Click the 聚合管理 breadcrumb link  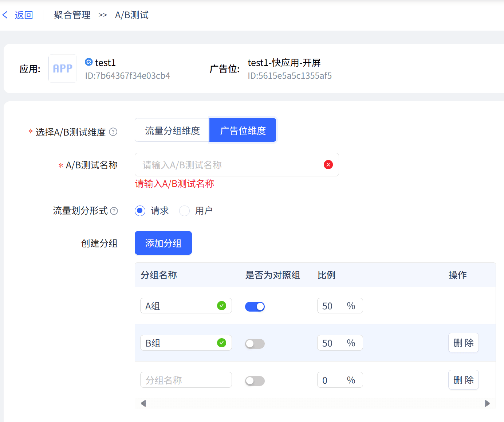[x=72, y=15]
